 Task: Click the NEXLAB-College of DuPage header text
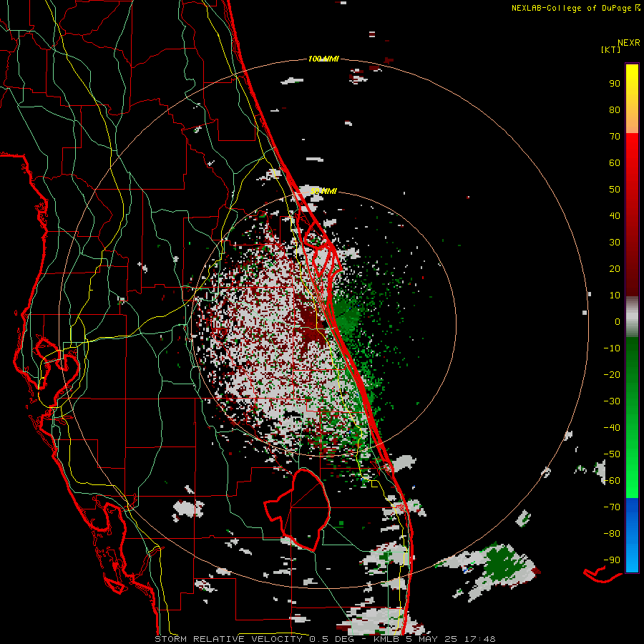click(576, 8)
